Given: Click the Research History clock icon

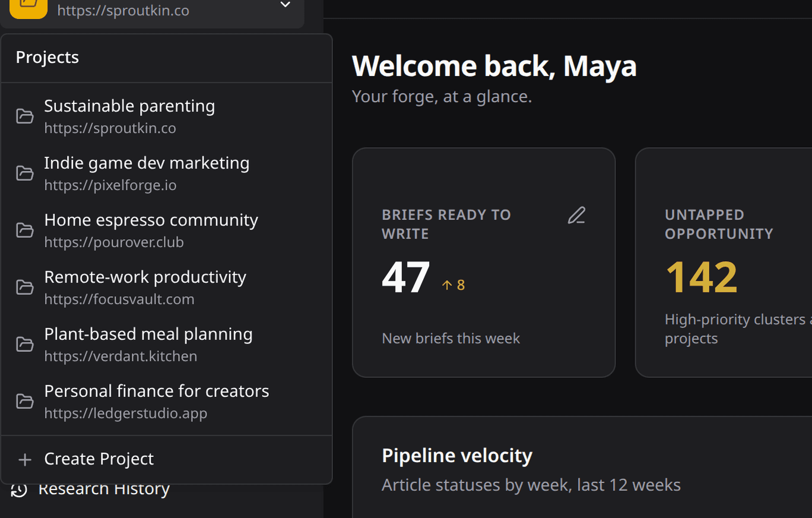Looking at the screenshot, I should click(x=19, y=490).
